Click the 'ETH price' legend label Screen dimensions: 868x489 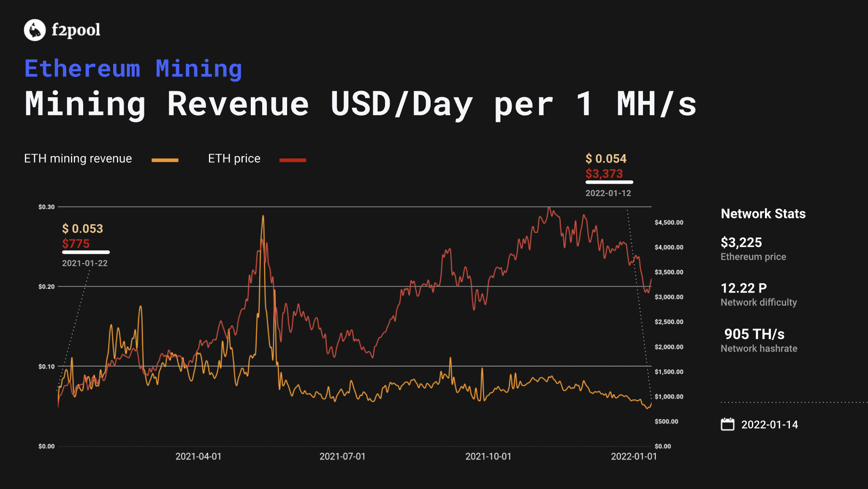(234, 159)
